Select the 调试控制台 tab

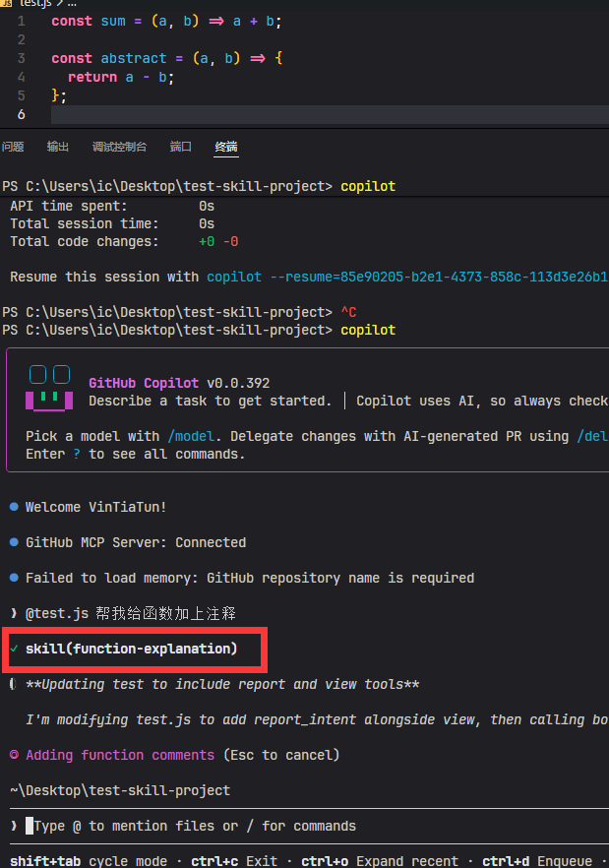(119, 147)
